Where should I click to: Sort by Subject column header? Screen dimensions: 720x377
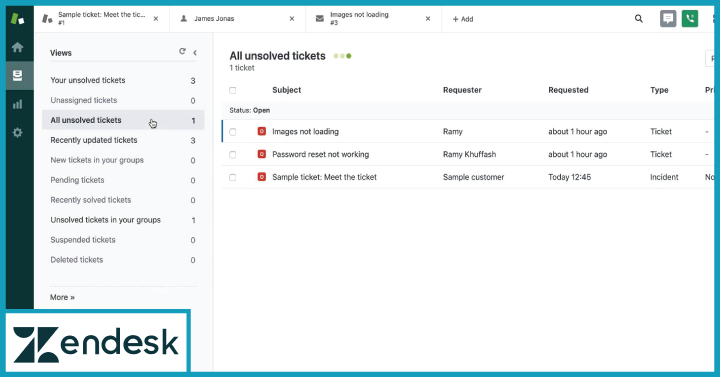(287, 90)
